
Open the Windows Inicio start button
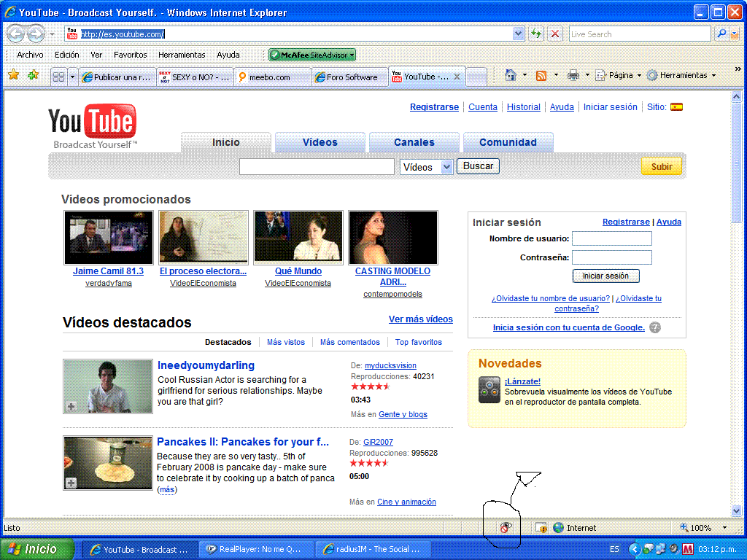(38, 549)
